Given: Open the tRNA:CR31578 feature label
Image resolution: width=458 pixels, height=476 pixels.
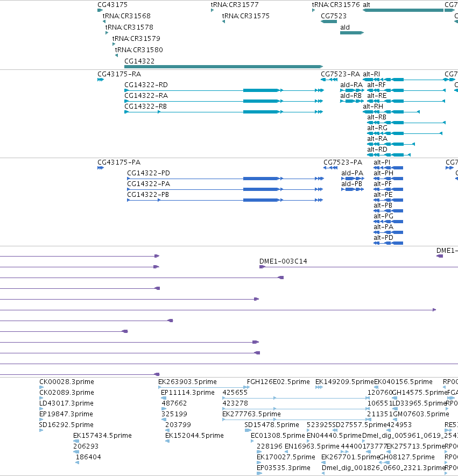Looking at the screenshot, I should coord(129,27).
